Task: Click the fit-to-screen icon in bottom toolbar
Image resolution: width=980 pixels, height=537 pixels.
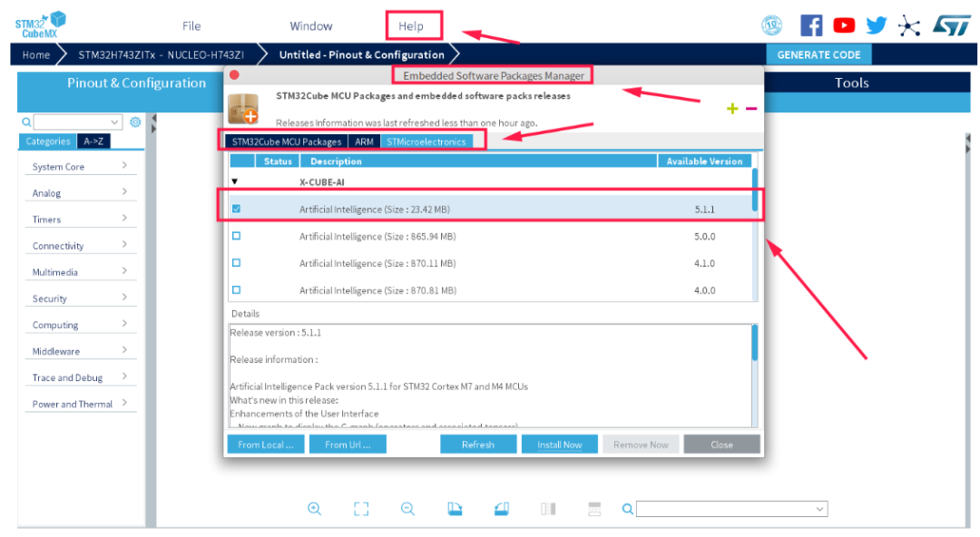Action: [x=361, y=509]
